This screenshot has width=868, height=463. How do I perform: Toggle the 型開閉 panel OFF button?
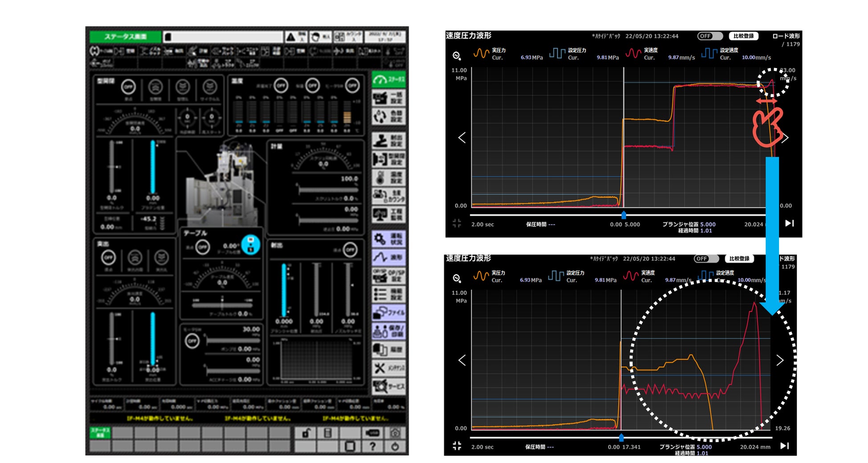tap(128, 87)
